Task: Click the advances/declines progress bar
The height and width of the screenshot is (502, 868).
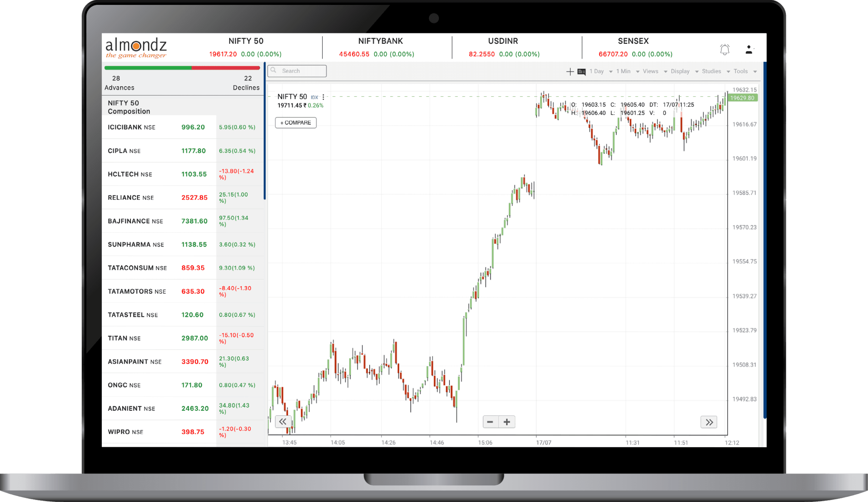Action: (x=182, y=68)
